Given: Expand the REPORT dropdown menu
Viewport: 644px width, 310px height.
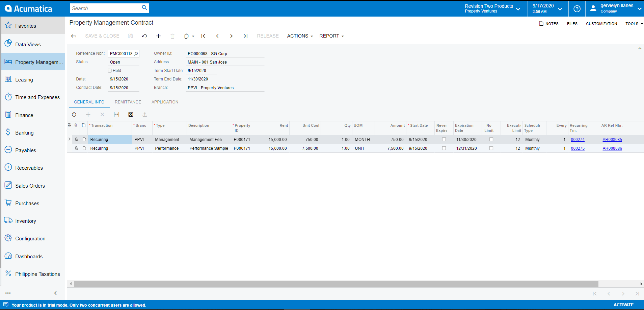Looking at the screenshot, I should point(332,36).
